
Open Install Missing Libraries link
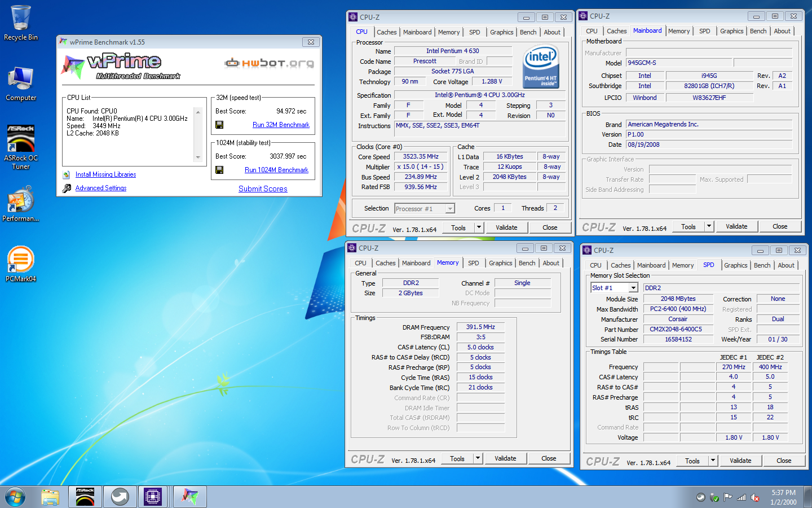click(x=106, y=175)
